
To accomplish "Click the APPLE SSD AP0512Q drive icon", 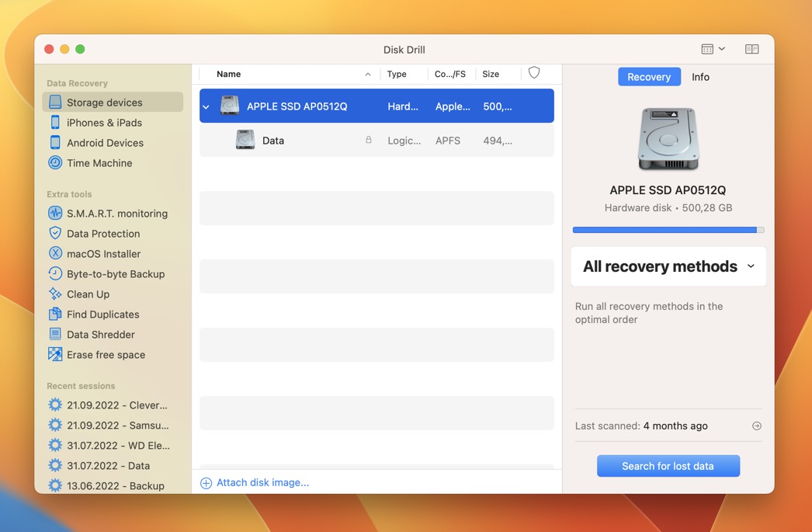I will [230, 106].
